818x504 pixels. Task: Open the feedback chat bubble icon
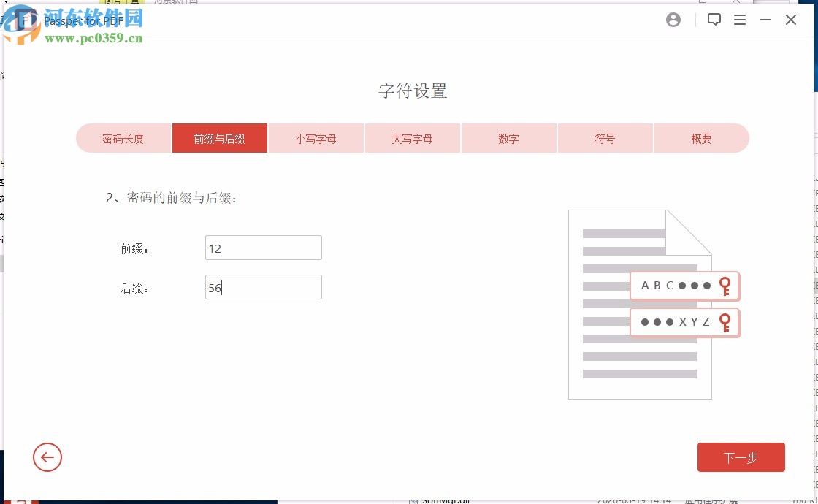(714, 20)
